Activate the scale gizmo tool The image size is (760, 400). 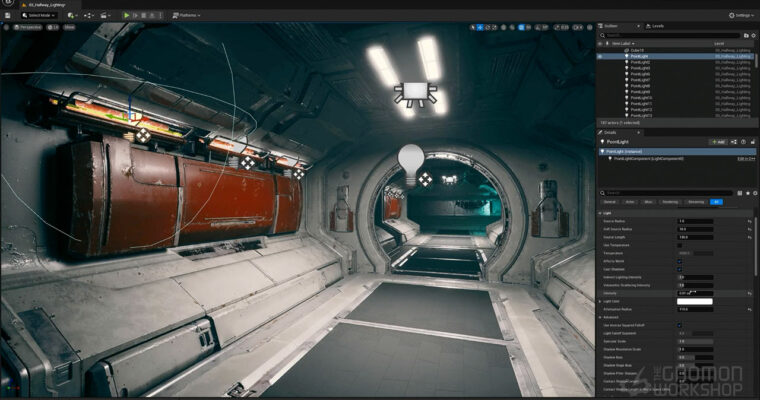[x=494, y=28]
